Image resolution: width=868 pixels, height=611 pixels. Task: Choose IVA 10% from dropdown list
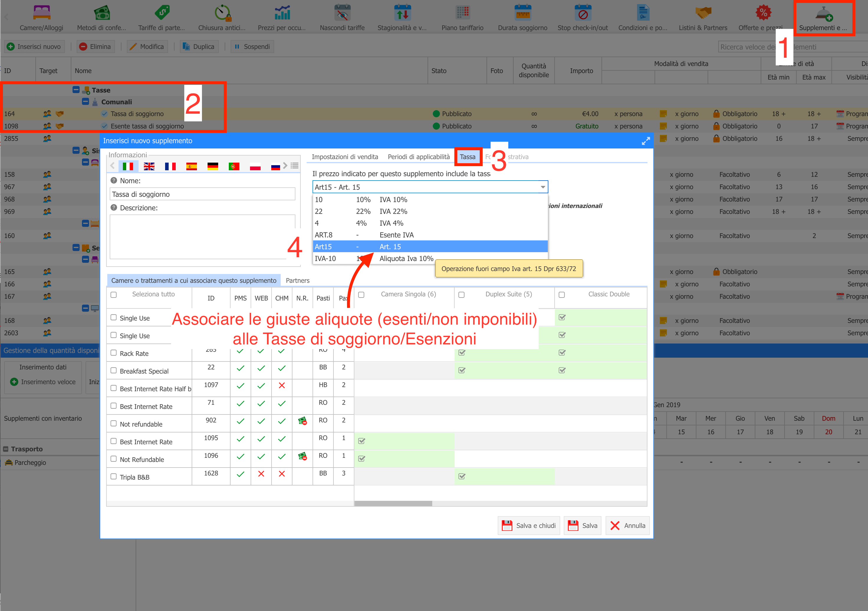pyautogui.click(x=430, y=199)
